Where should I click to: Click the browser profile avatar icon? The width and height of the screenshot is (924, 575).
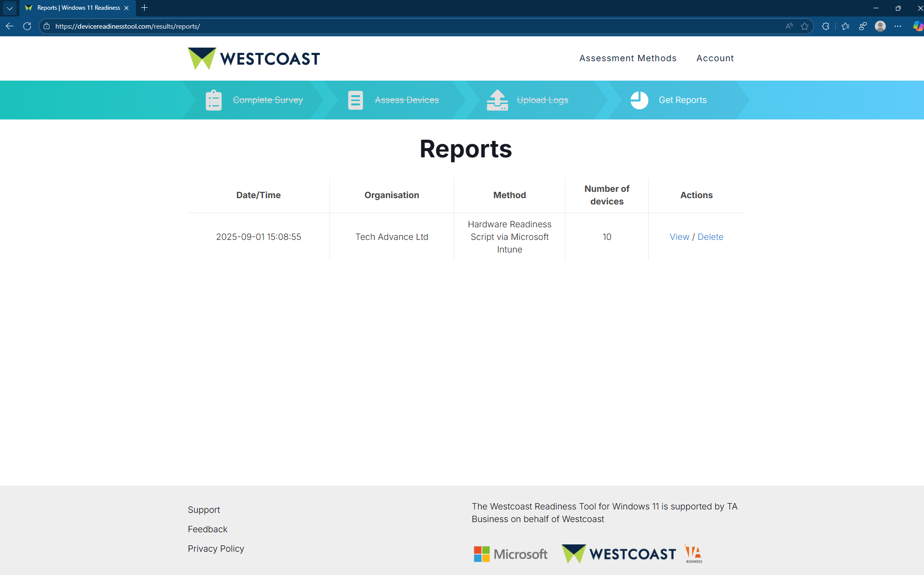click(x=880, y=26)
